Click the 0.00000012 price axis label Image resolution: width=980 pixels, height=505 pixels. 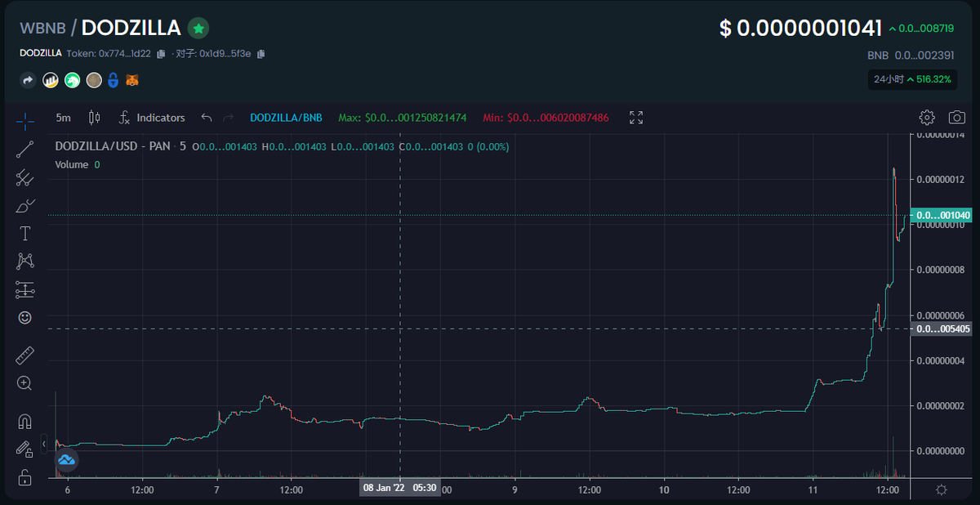pyautogui.click(x=941, y=179)
